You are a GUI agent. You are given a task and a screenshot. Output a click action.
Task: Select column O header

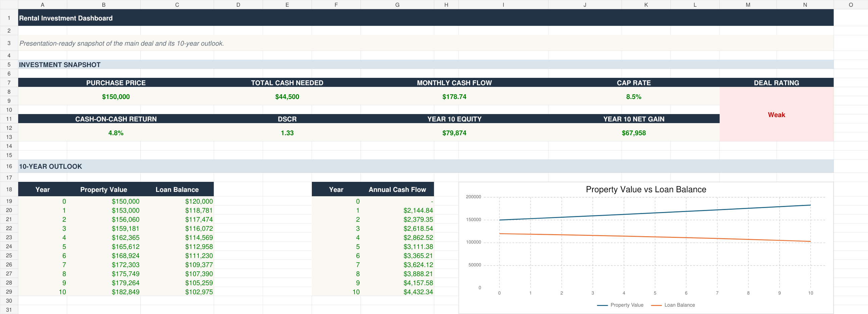(851, 5)
